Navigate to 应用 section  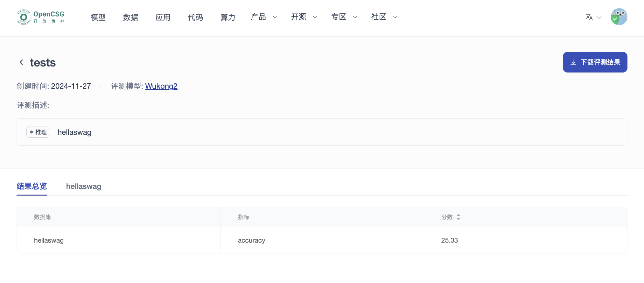tap(163, 17)
